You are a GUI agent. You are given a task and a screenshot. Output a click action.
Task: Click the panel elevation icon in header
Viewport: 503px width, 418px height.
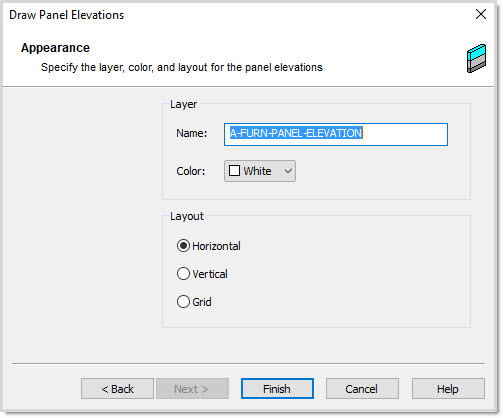tap(476, 59)
